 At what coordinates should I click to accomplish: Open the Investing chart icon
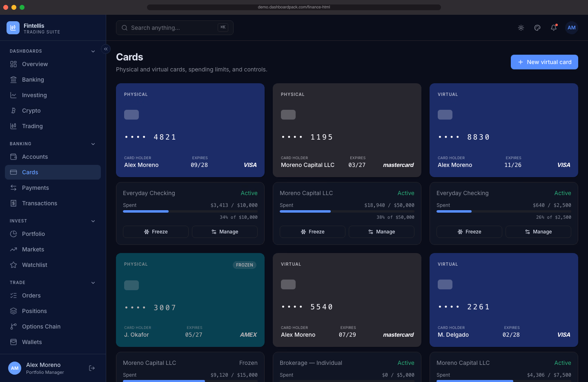click(x=13, y=95)
